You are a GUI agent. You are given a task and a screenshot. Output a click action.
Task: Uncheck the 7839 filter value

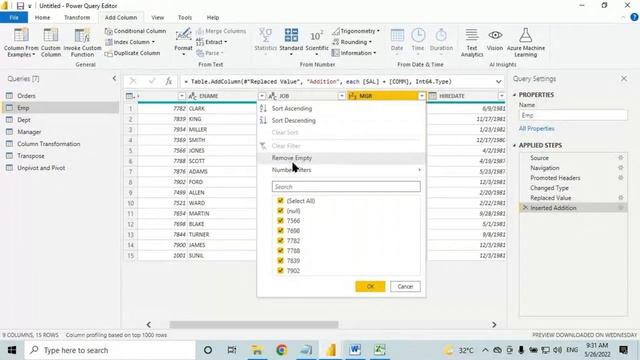tap(280, 260)
